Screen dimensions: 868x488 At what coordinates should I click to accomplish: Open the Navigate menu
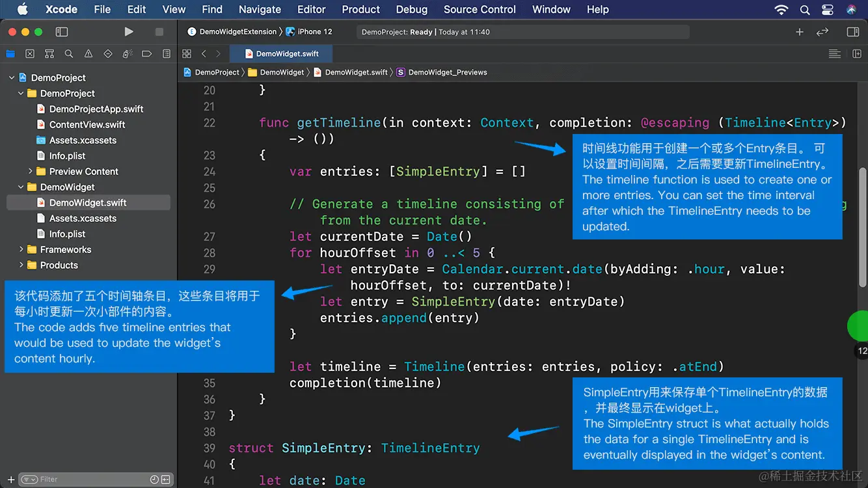260,9
